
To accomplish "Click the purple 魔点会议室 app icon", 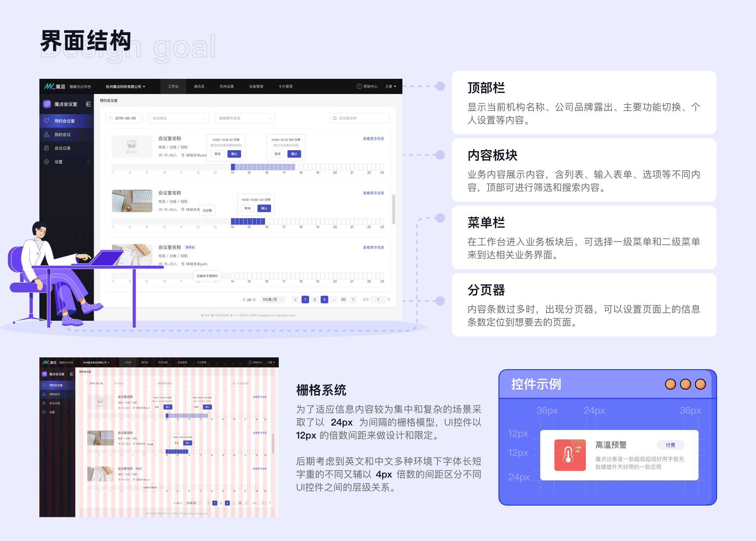I will click(47, 104).
